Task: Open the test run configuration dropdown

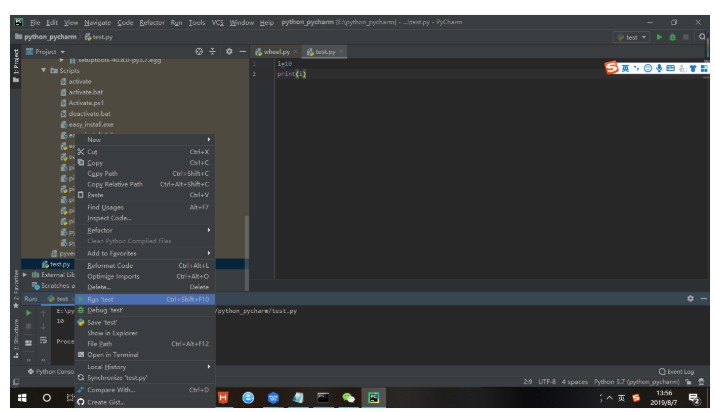Action: tap(631, 37)
